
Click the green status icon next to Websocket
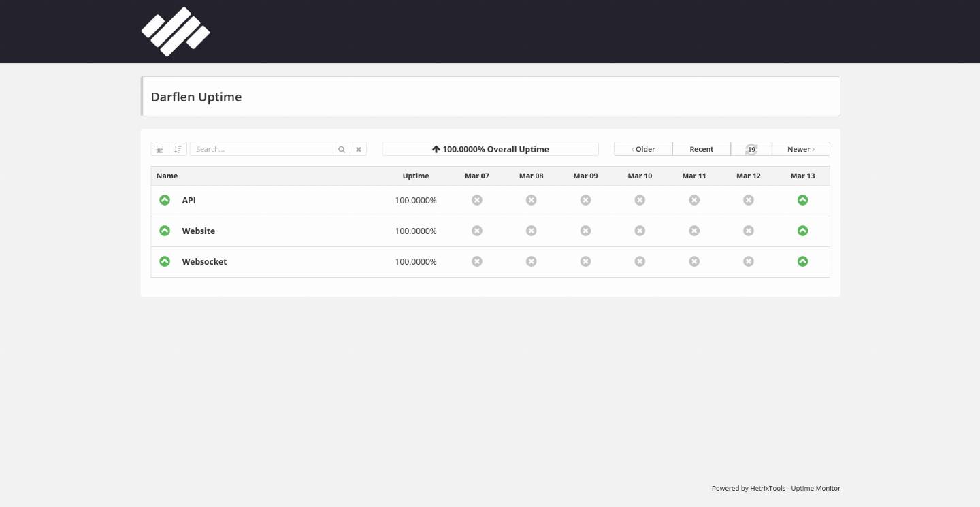pyautogui.click(x=165, y=261)
